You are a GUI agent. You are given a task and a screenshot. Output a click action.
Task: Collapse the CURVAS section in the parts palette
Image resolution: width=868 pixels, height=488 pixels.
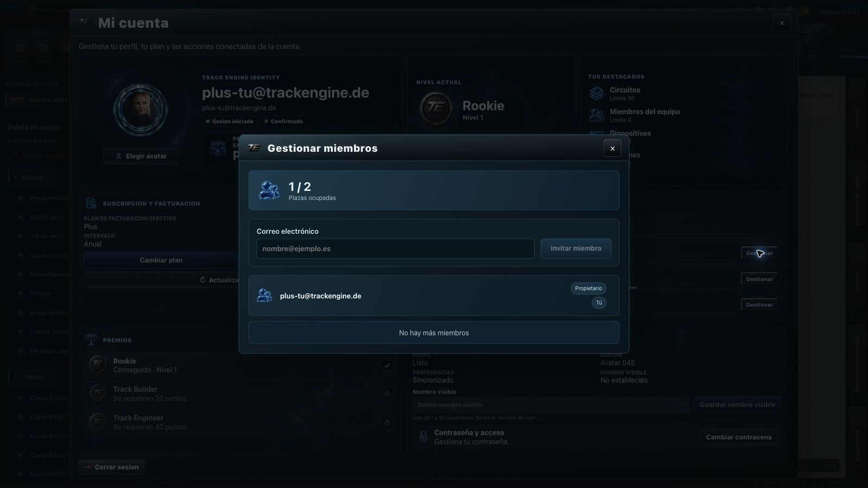(15, 377)
